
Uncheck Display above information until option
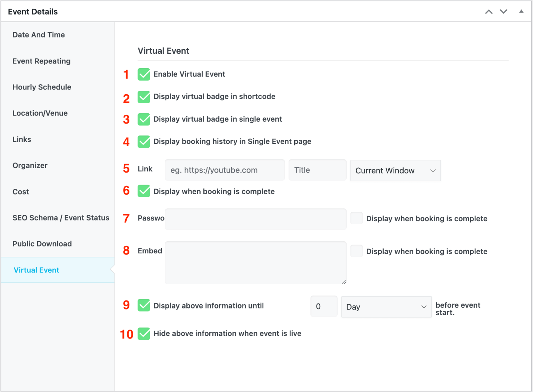pos(144,306)
